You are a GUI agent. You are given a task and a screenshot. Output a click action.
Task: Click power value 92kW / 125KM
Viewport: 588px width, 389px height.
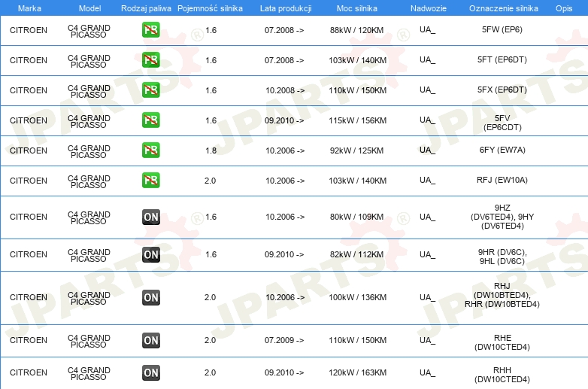coord(356,150)
